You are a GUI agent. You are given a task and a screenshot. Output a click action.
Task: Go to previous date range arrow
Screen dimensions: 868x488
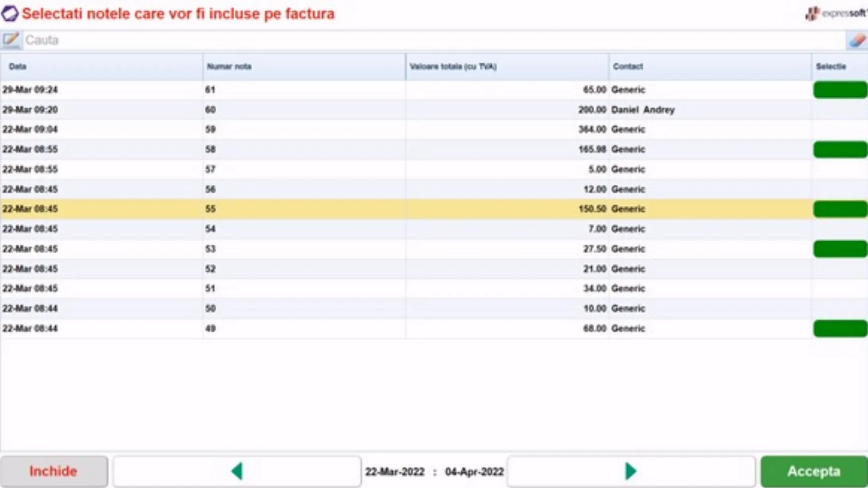(237, 471)
